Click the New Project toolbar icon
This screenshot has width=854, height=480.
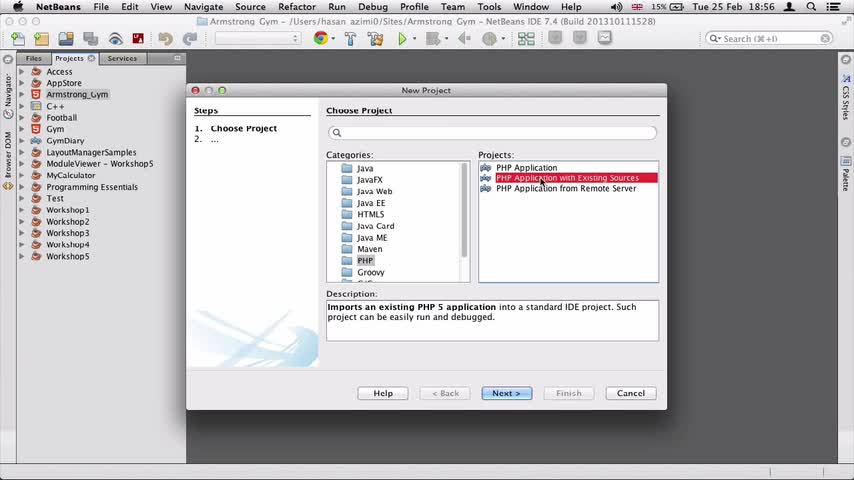tap(41, 39)
